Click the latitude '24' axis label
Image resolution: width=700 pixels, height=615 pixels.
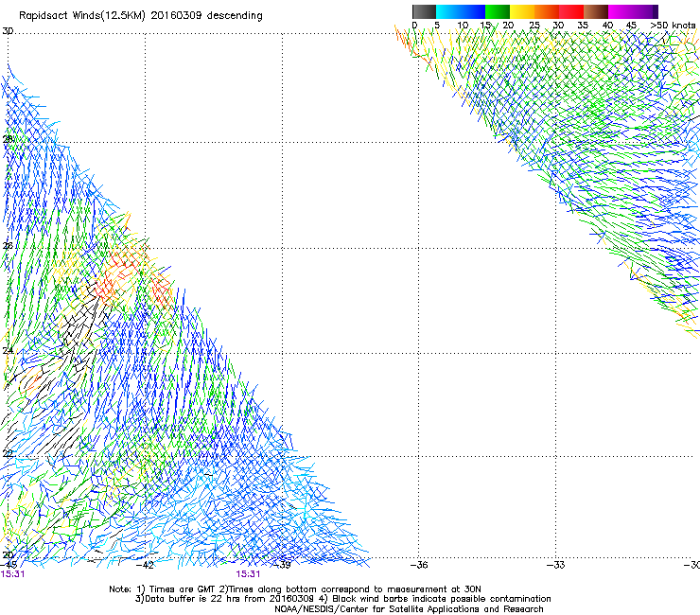pyautogui.click(x=8, y=351)
